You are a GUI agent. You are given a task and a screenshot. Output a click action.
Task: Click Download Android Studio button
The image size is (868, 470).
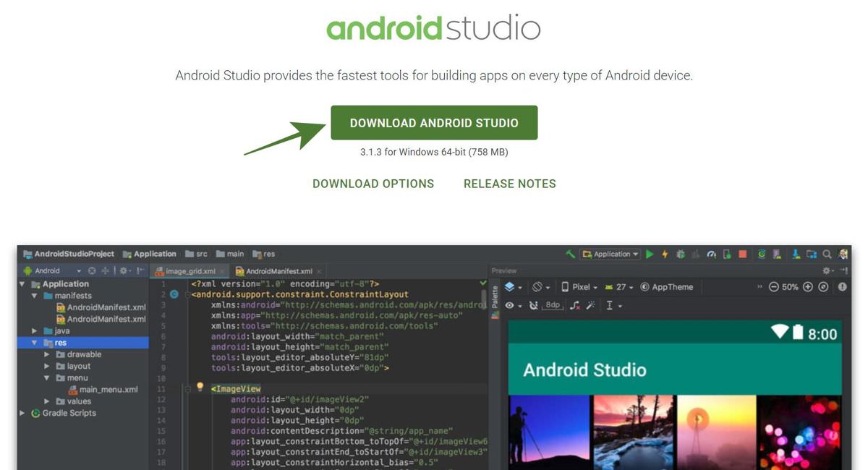[x=434, y=123]
